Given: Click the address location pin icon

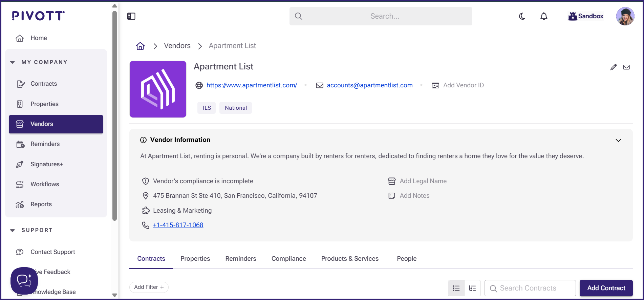Looking at the screenshot, I should 146,196.
